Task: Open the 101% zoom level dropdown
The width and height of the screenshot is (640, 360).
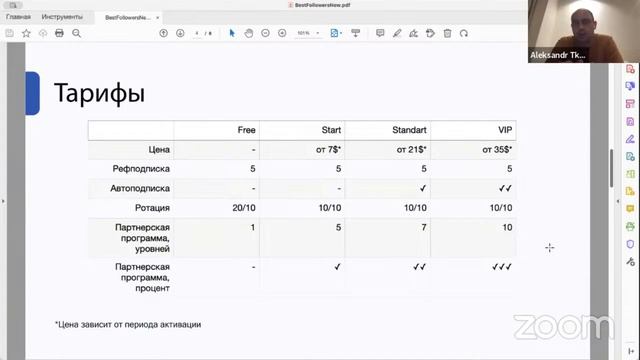Action: pos(308,33)
